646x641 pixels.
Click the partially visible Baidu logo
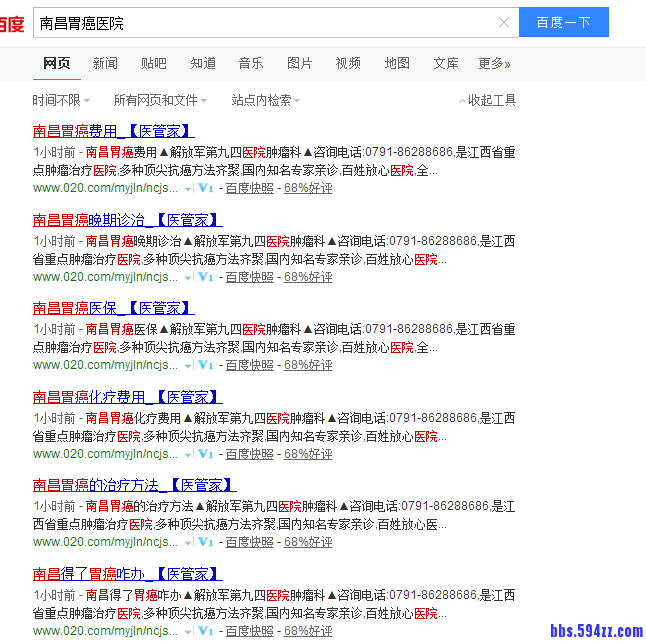tap(12, 24)
